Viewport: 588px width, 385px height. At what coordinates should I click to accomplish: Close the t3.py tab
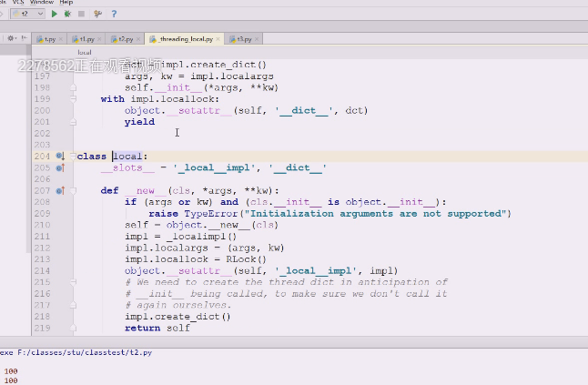coord(257,39)
